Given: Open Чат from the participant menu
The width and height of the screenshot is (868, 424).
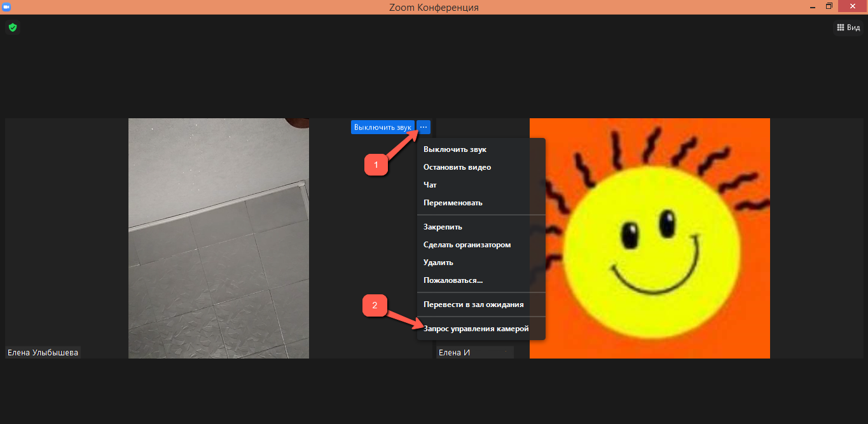Looking at the screenshot, I should pyautogui.click(x=431, y=185).
